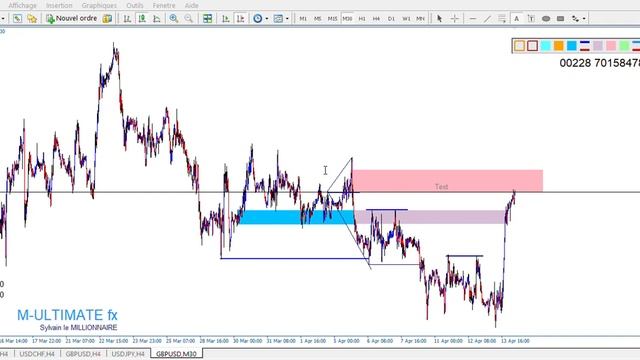Switch chart to candlestick mode
Screen dimensions: 640x360
point(142,18)
